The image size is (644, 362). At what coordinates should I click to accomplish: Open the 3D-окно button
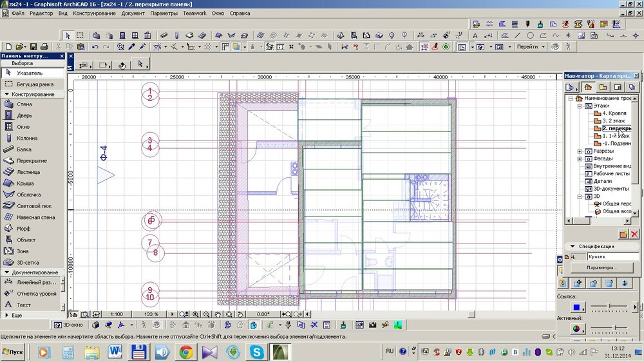(x=70, y=325)
